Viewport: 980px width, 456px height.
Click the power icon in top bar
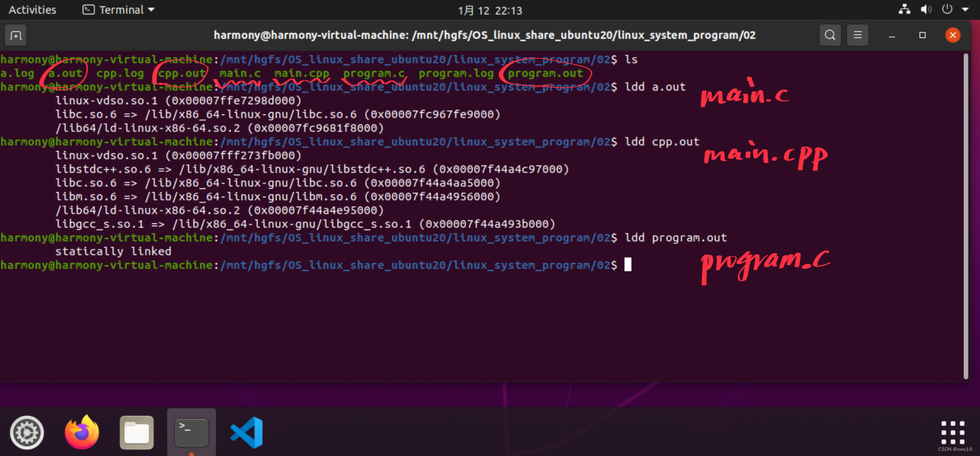pyautogui.click(x=947, y=9)
